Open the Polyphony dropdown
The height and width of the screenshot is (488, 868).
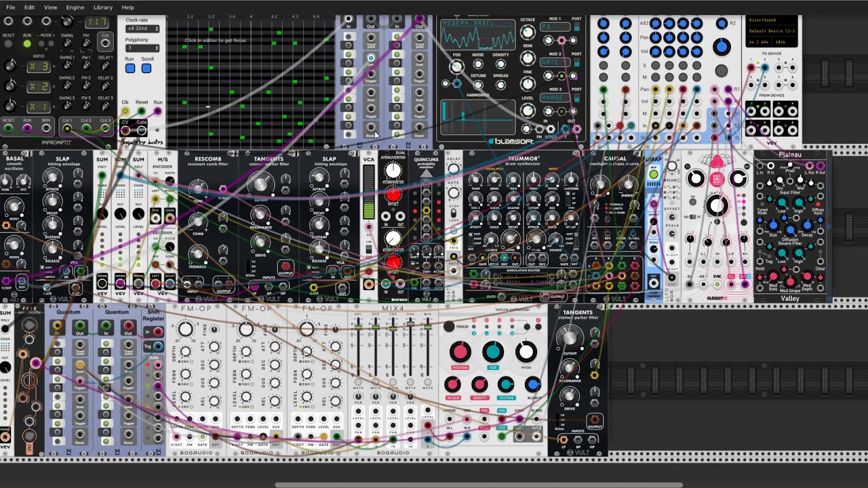(142, 48)
